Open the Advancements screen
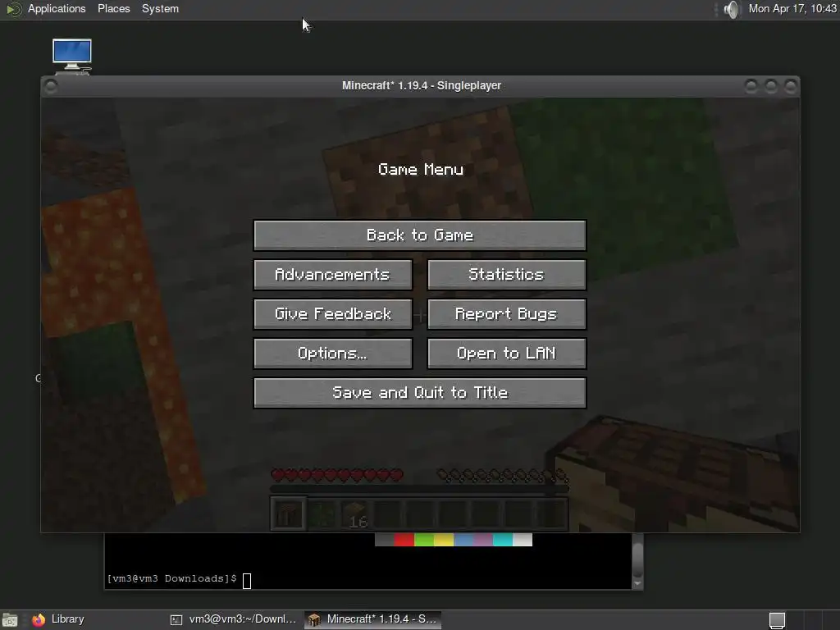Viewport: 840px width, 630px height. click(333, 275)
